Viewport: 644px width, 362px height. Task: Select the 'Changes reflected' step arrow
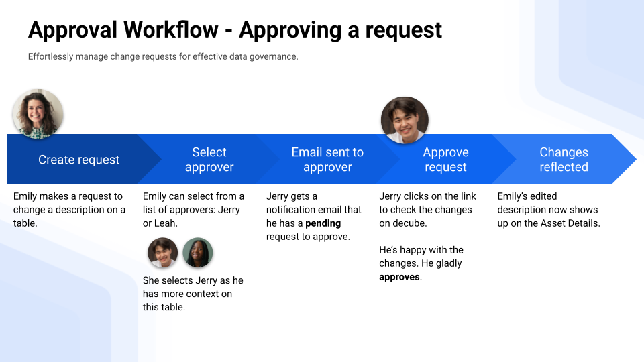pyautogui.click(x=563, y=160)
